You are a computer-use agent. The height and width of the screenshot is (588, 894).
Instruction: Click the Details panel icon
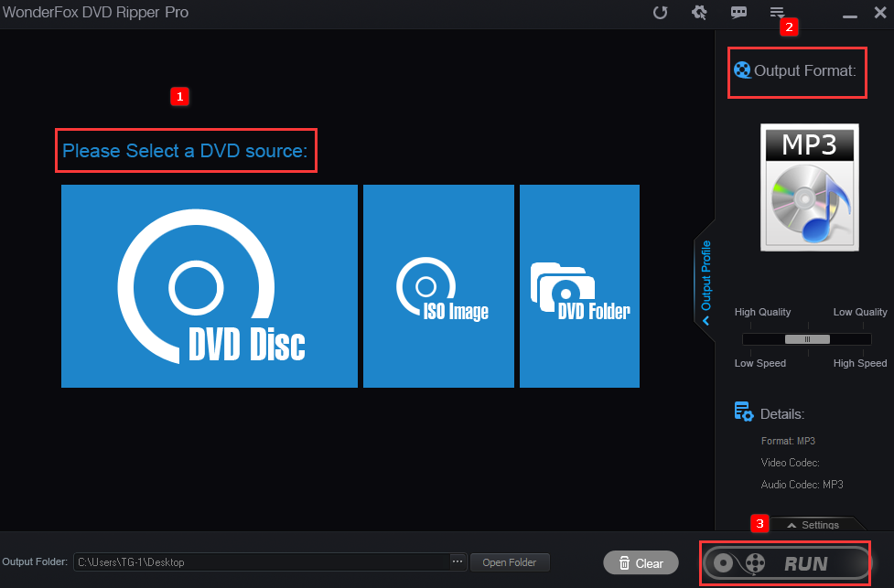pyautogui.click(x=743, y=412)
